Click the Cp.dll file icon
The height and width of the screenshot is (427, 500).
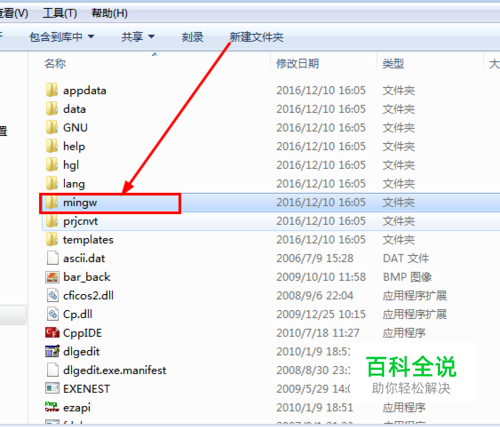coord(52,314)
